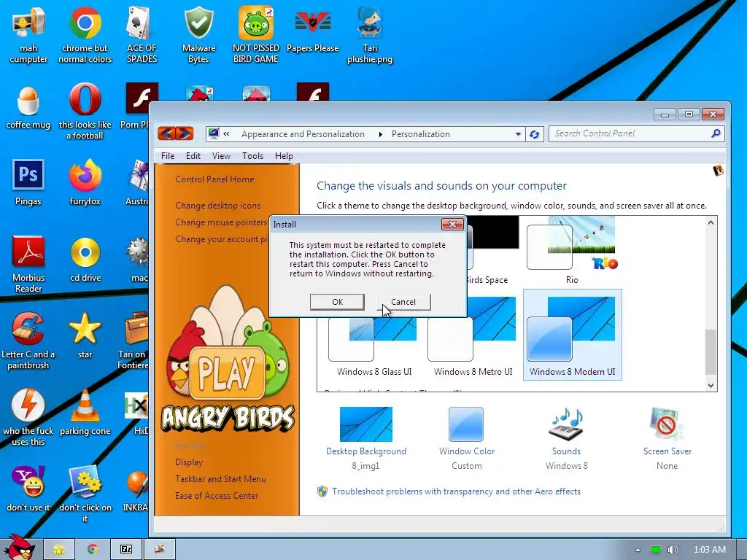This screenshot has width=747, height=560.
Task: Open the 'mah cumputer' desktop icon
Action: pos(28,36)
